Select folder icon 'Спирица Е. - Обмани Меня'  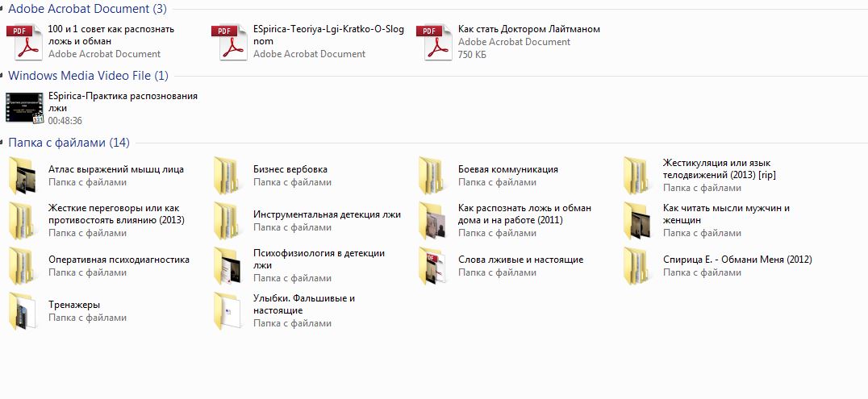coord(636,266)
